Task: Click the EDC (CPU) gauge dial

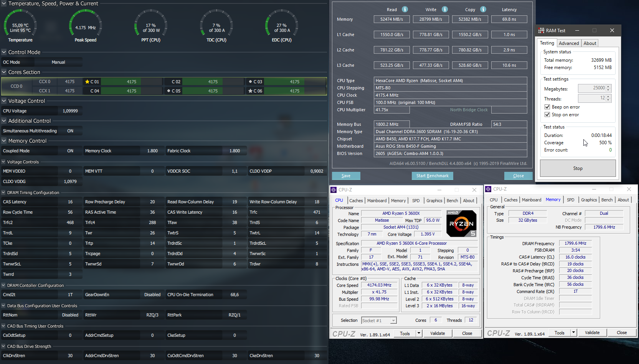Action: (x=282, y=25)
